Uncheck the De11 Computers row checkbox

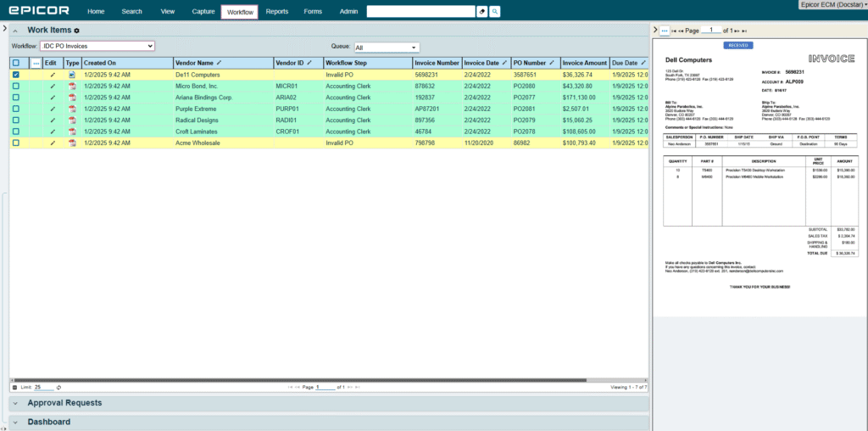[x=15, y=75]
